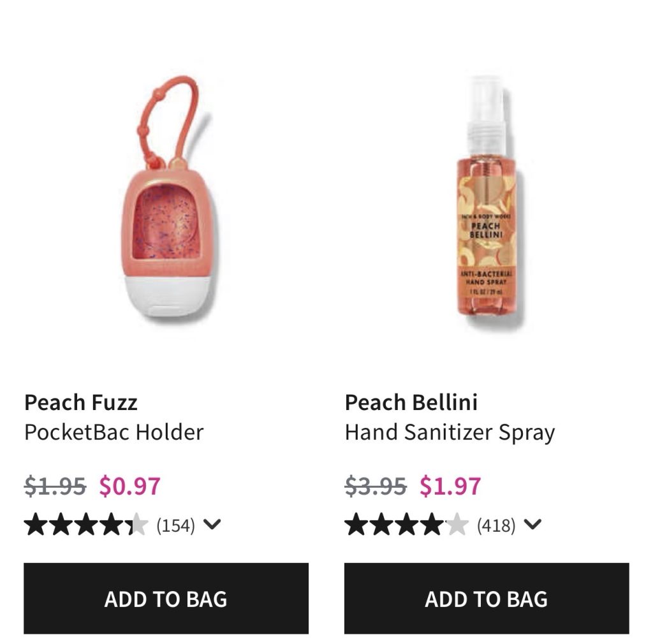Click the Hand Sanitizer Spray subtitle text

(x=450, y=432)
